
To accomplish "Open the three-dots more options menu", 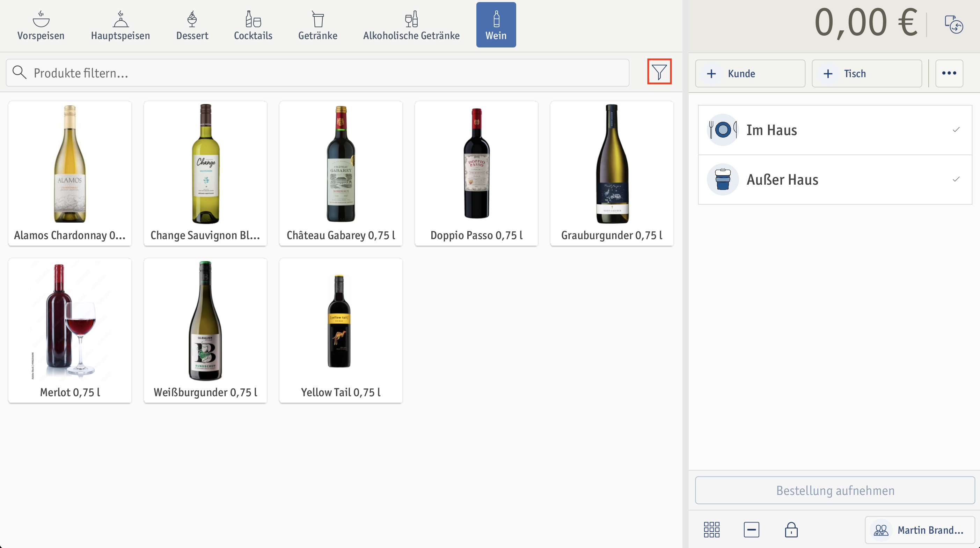I will pyautogui.click(x=949, y=73).
